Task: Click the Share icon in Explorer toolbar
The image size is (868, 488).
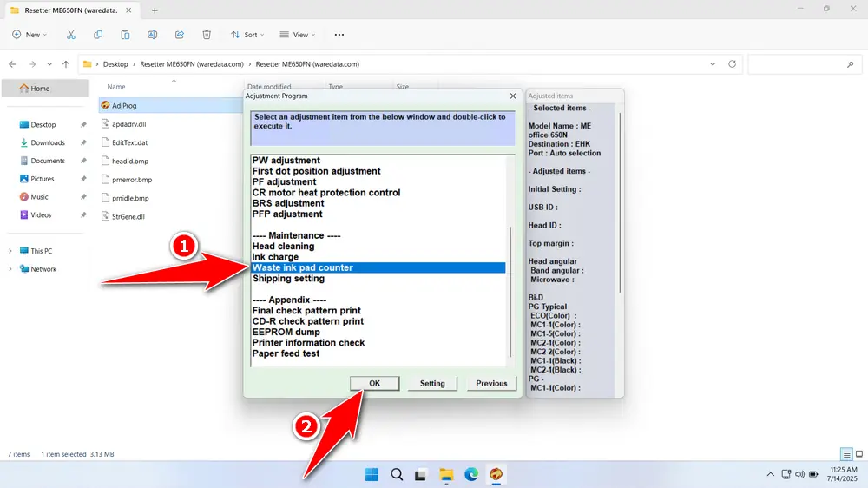Action: click(x=180, y=35)
